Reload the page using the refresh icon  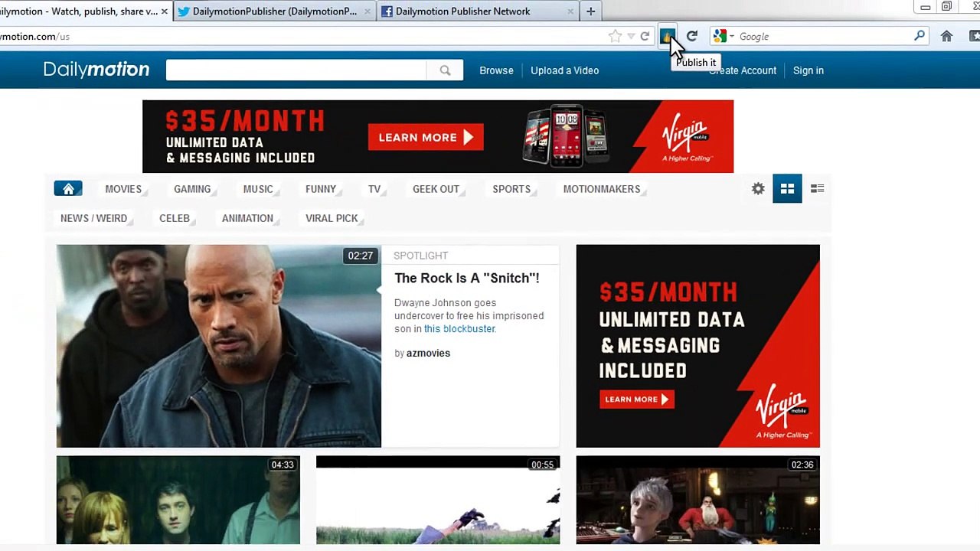tap(692, 36)
